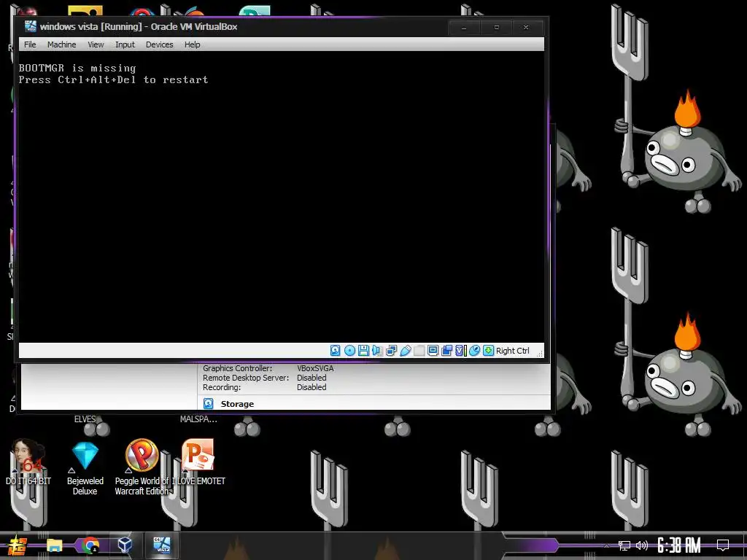
Task: Open the action center notification icon
Action: pyautogui.click(x=723, y=545)
